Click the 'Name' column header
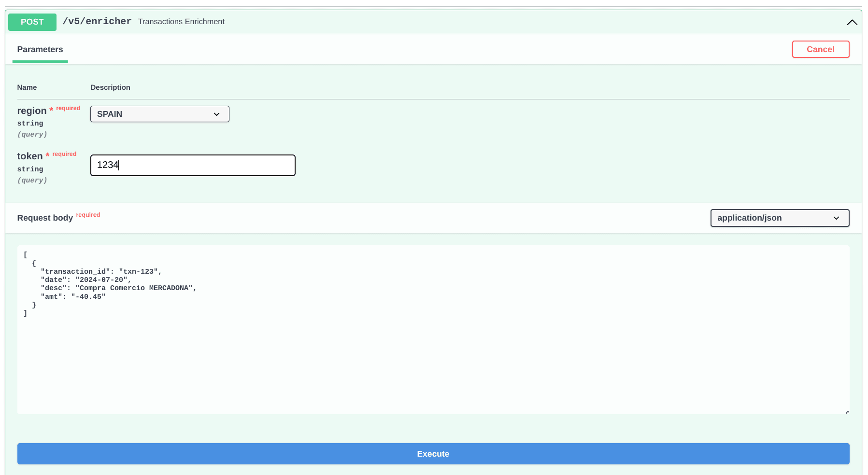Screen dimensions: 868x475 27,87
